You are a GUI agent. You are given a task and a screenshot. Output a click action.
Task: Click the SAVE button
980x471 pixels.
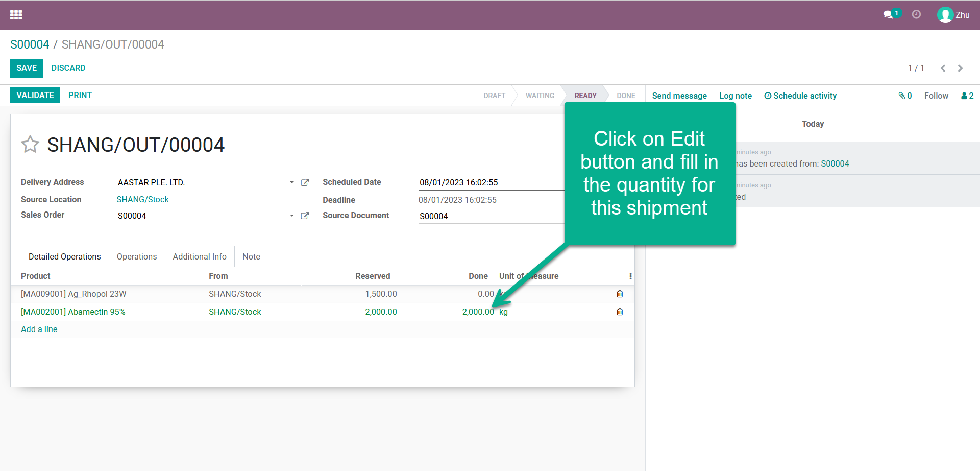tap(27, 68)
